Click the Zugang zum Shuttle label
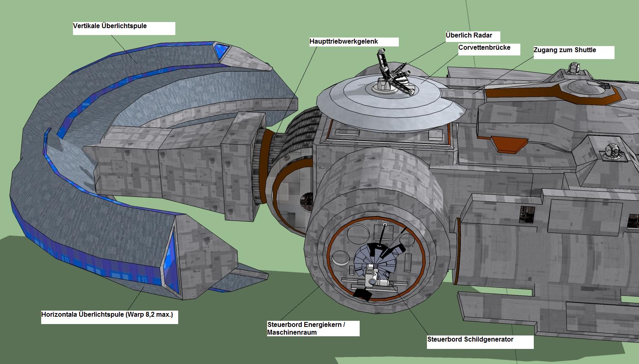The height and width of the screenshot is (364, 639). pos(565,50)
